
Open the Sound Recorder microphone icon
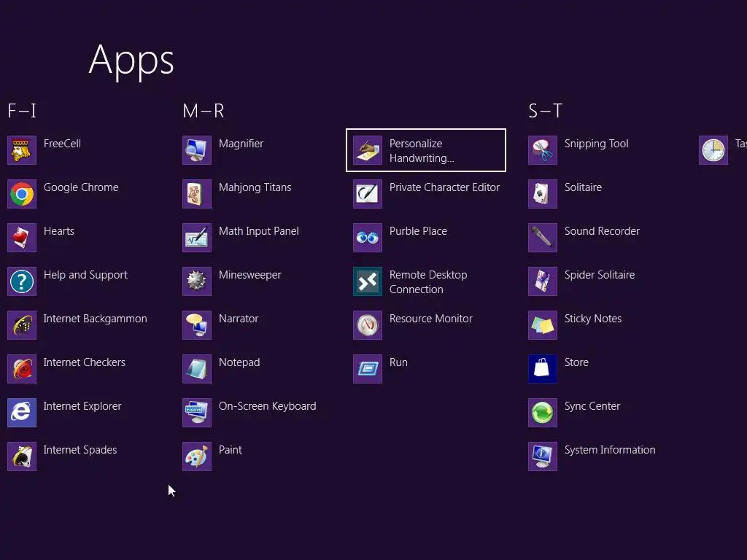point(543,238)
